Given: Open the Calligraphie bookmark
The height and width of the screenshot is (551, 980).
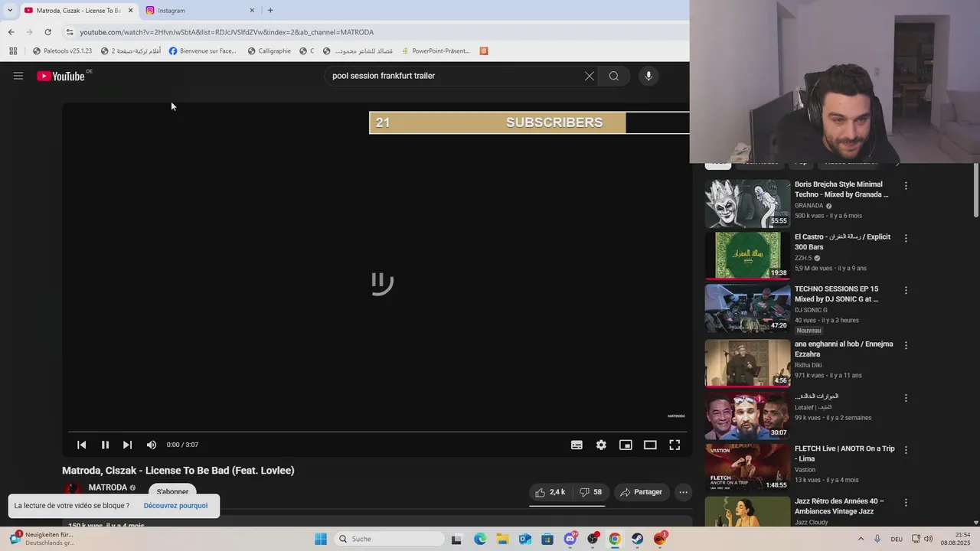Looking at the screenshot, I should 269,51.
